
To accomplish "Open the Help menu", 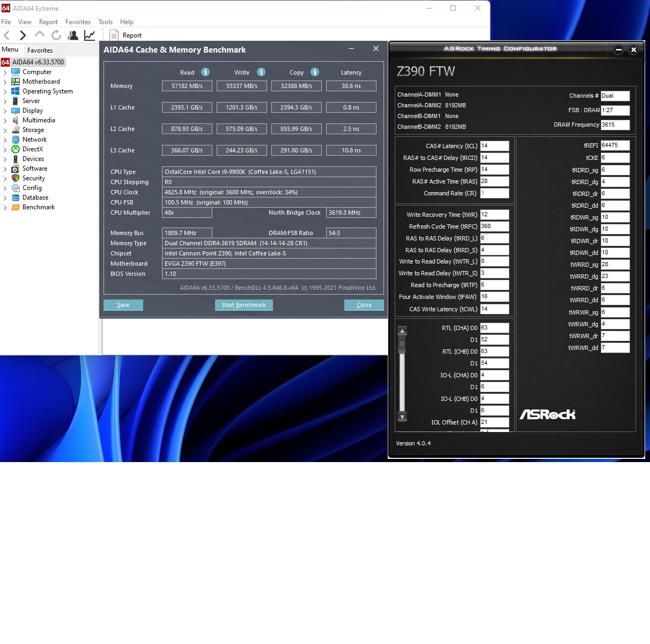I will coord(127,22).
